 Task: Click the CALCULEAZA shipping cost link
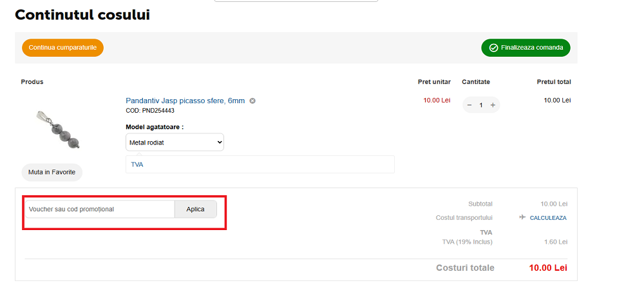pos(548,218)
